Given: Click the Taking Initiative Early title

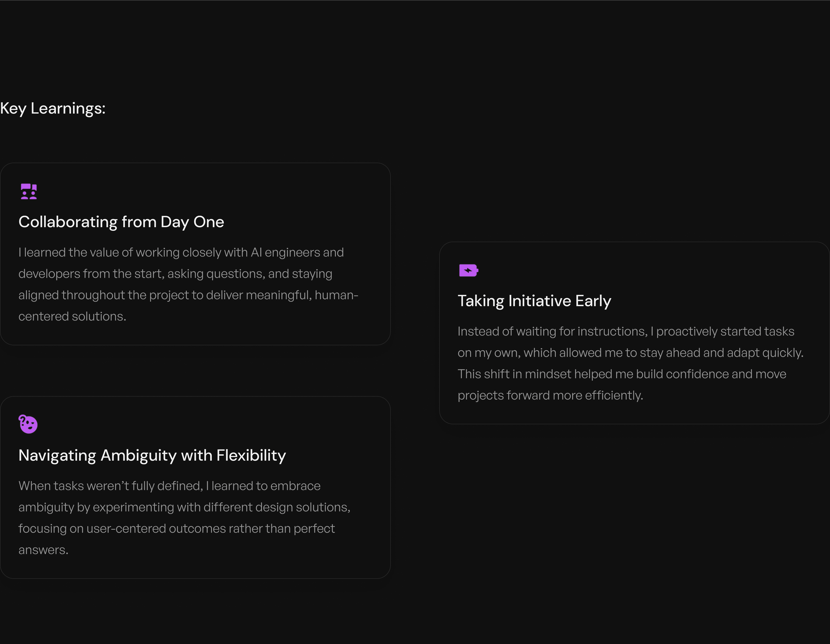Looking at the screenshot, I should 534,301.
